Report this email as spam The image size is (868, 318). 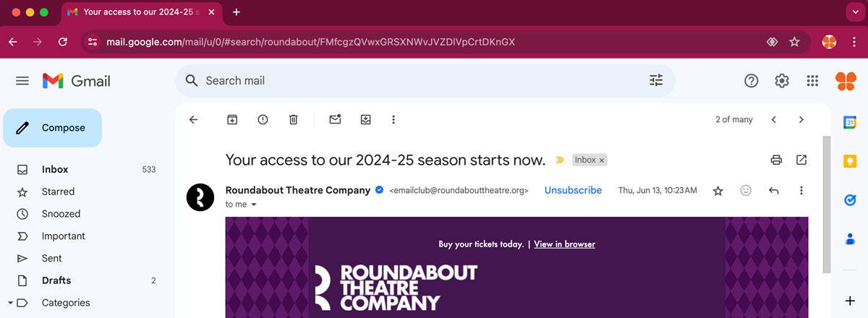click(263, 120)
